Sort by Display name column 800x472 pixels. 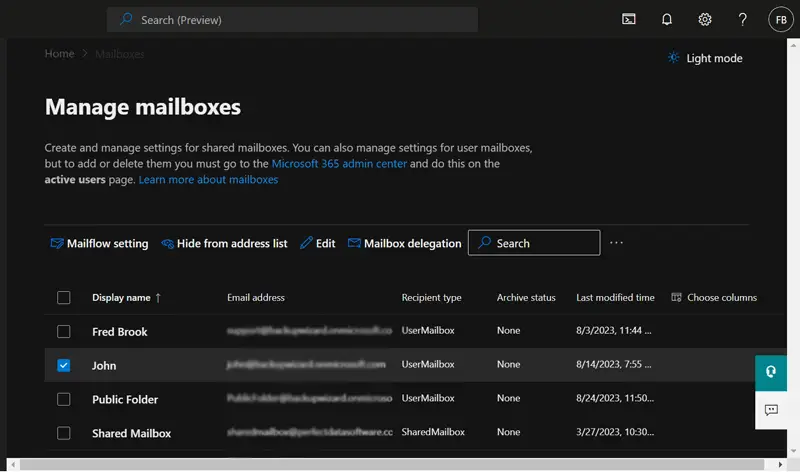click(121, 298)
